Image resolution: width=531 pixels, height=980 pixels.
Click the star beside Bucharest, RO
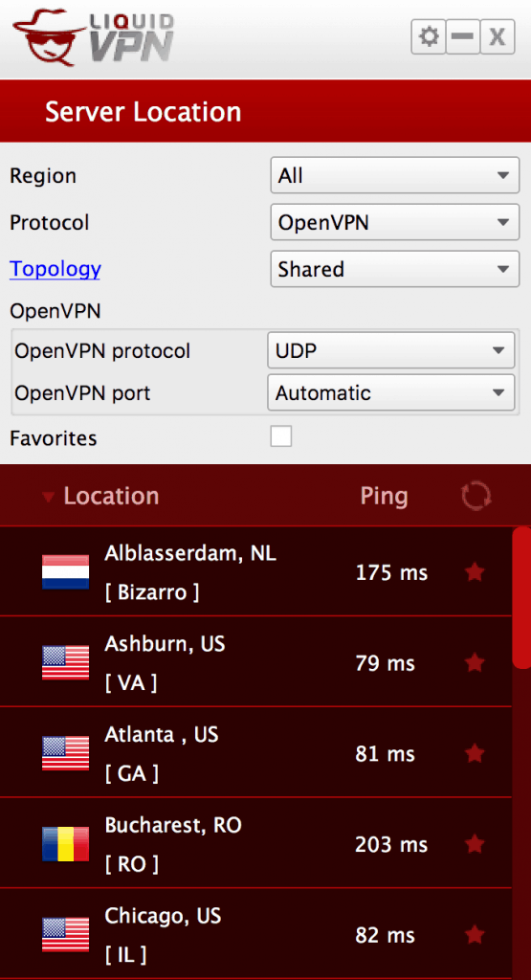pos(476,844)
